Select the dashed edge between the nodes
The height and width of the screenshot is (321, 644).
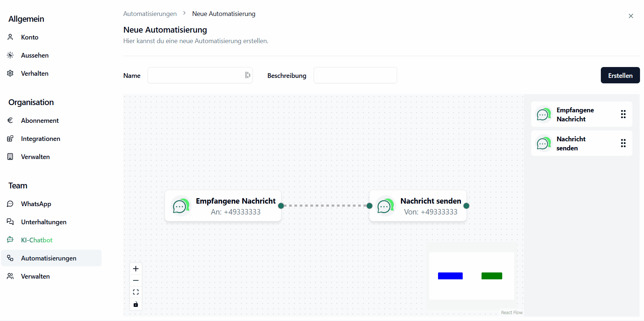coord(325,206)
